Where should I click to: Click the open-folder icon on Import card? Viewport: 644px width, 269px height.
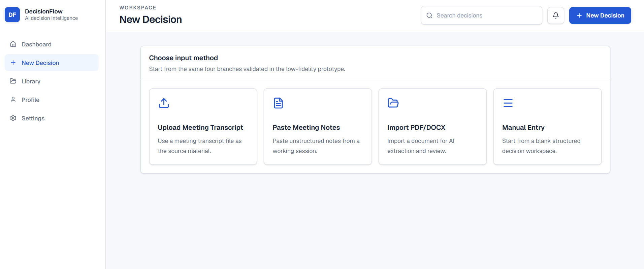point(393,103)
